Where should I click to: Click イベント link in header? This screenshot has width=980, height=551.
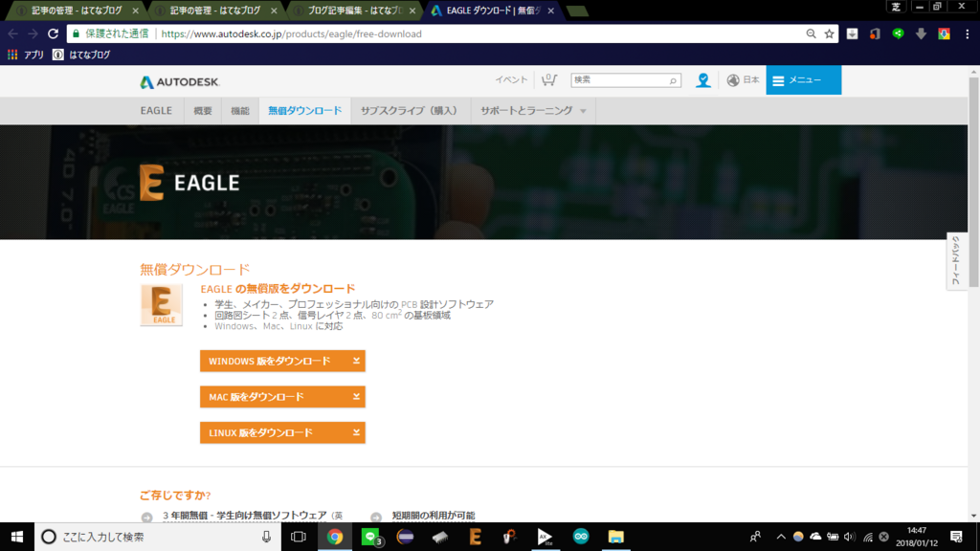click(x=511, y=80)
